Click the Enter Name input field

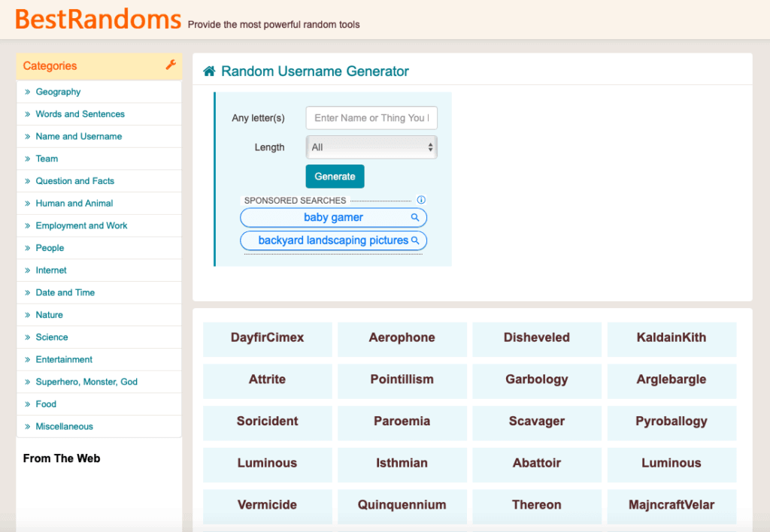[x=371, y=118]
